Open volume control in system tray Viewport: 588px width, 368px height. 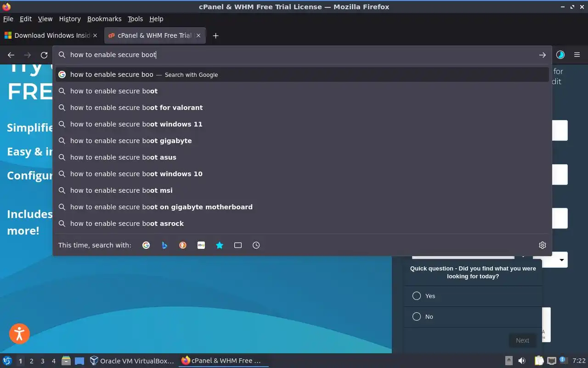(522, 361)
